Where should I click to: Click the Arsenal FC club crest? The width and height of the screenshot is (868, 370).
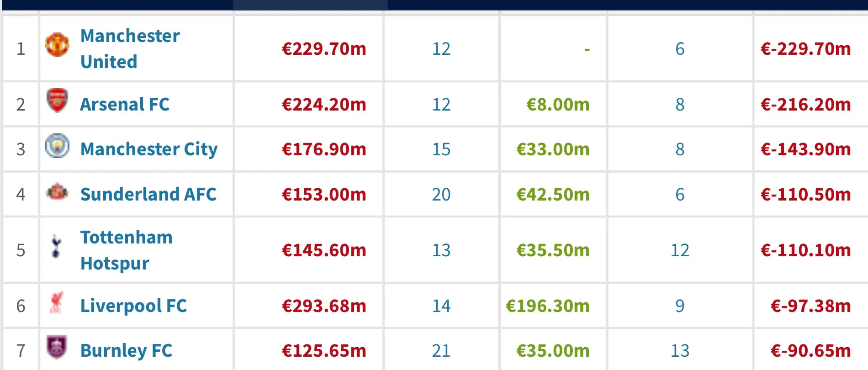coord(57,100)
